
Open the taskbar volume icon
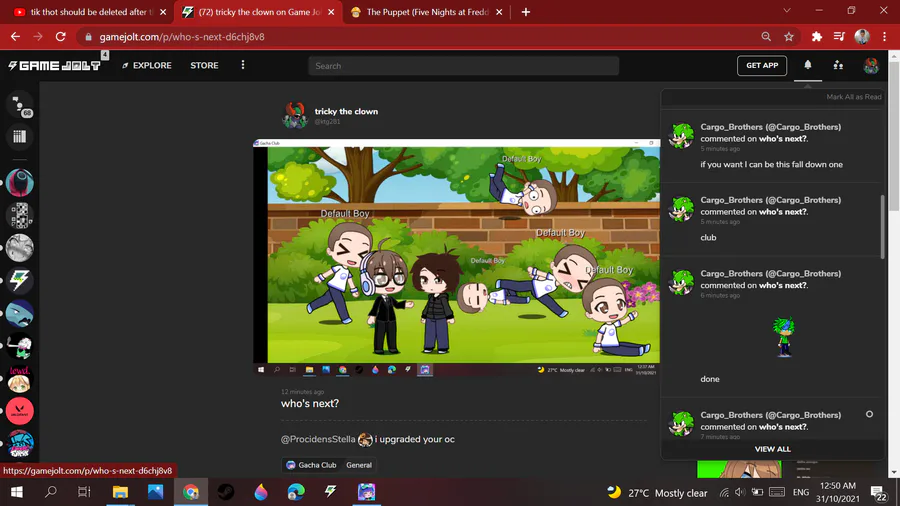click(740, 492)
